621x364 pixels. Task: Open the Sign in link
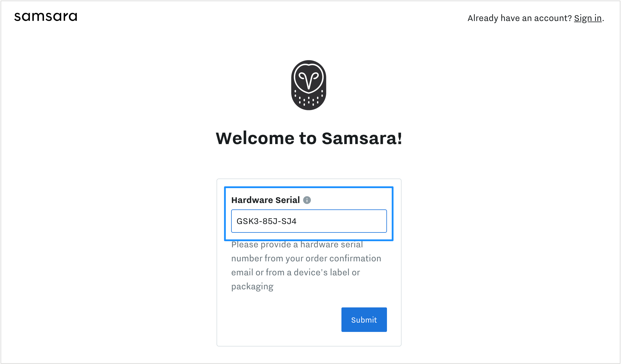(x=588, y=18)
